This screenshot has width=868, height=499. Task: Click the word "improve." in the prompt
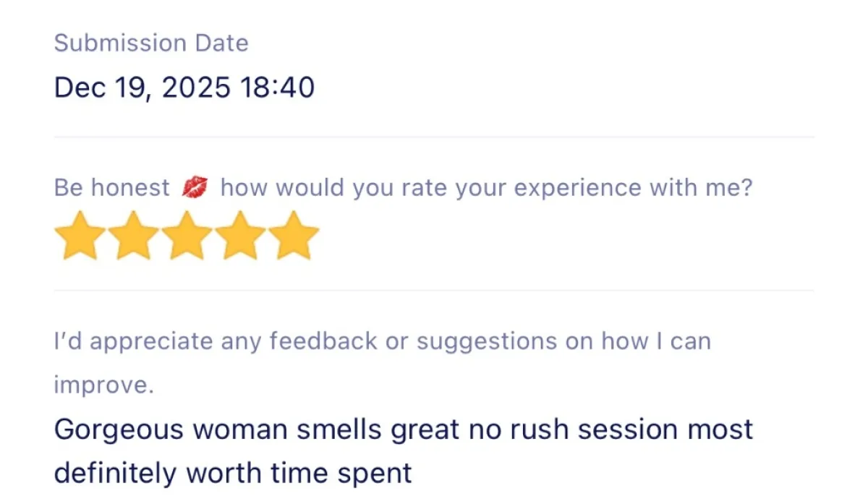(x=103, y=385)
